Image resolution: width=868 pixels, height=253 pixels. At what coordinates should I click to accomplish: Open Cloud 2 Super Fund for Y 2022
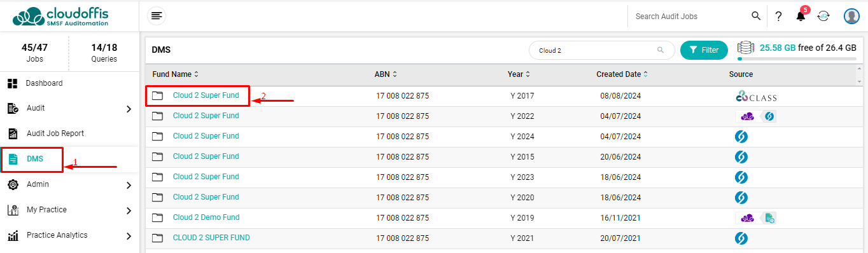(x=206, y=116)
